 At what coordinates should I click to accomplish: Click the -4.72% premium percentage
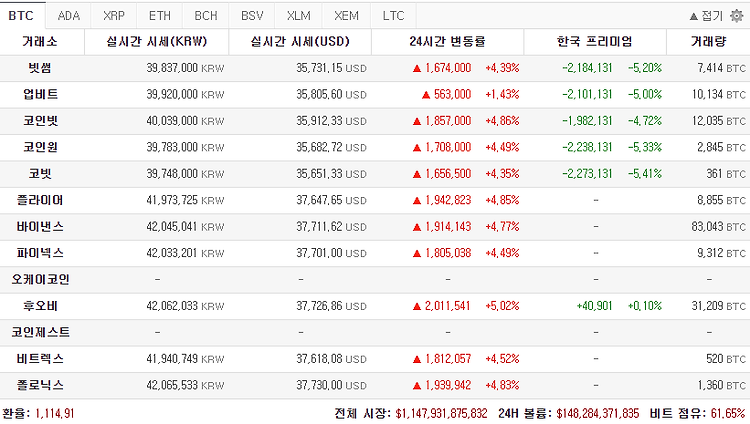click(645, 121)
